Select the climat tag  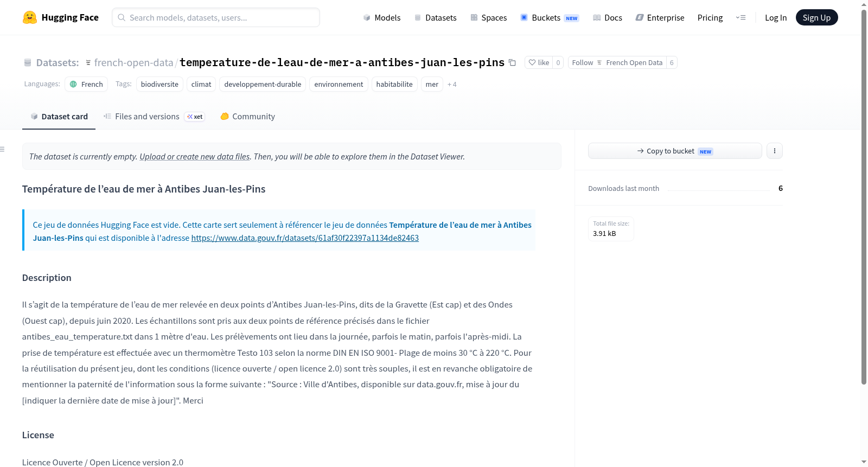(201, 84)
